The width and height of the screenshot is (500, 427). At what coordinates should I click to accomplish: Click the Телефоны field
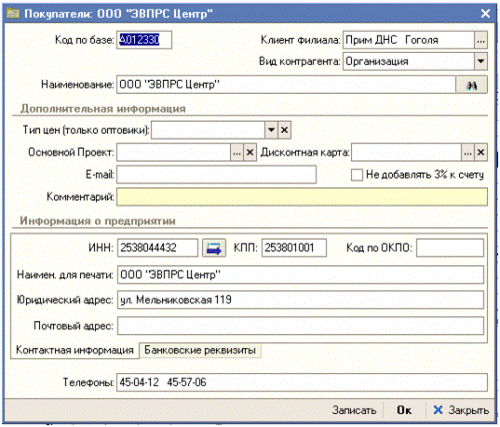click(302, 382)
